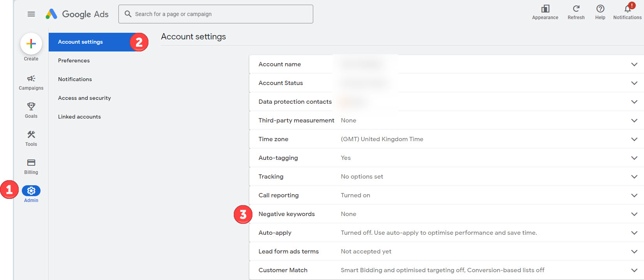The width and height of the screenshot is (644, 280).
Task: Open the hamburger main menu
Action: [x=31, y=14]
